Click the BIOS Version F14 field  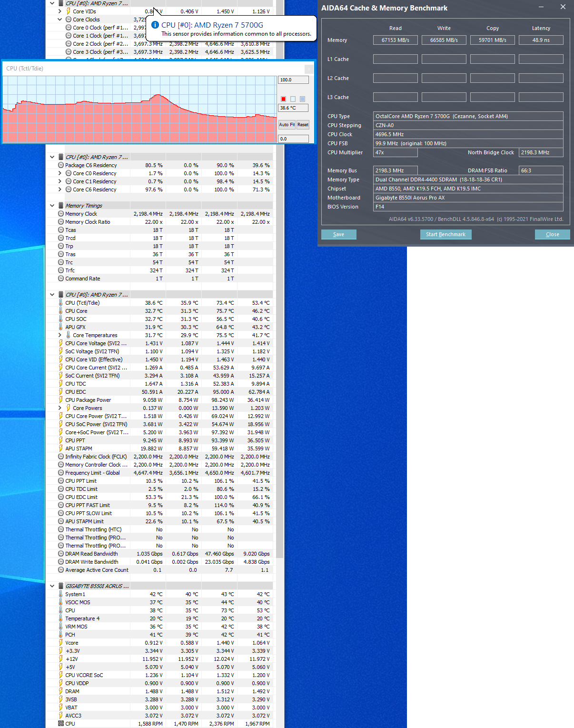pos(468,207)
